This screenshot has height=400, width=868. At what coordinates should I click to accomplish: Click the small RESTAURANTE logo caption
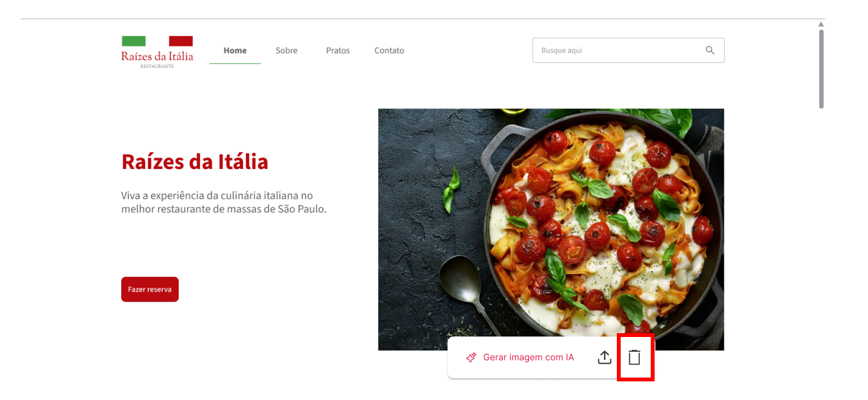point(157,66)
